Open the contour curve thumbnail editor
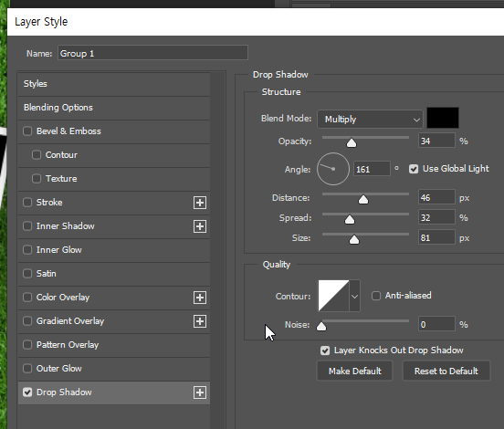Image resolution: width=504 pixels, height=429 pixels. [x=333, y=296]
